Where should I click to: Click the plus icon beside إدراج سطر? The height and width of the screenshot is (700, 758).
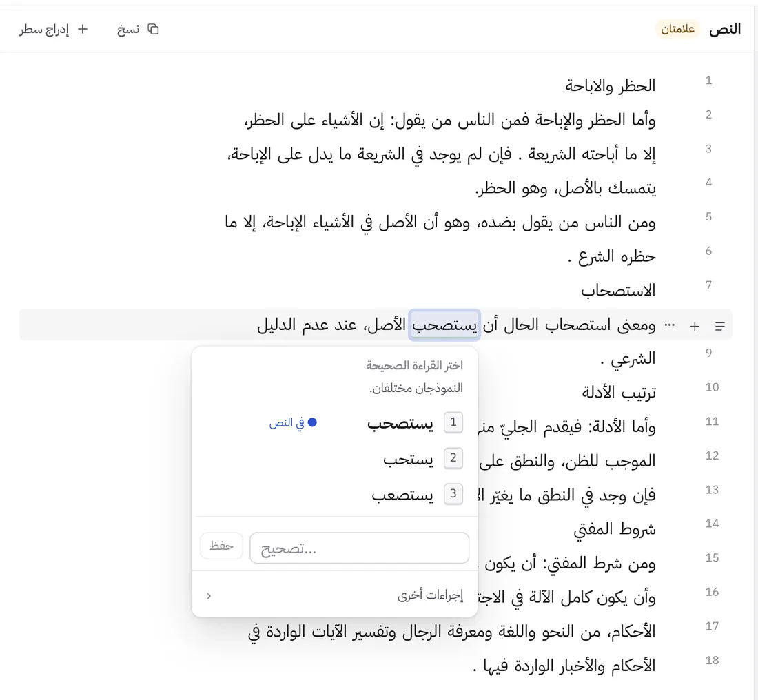pyautogui.click(x=83, y=30)
